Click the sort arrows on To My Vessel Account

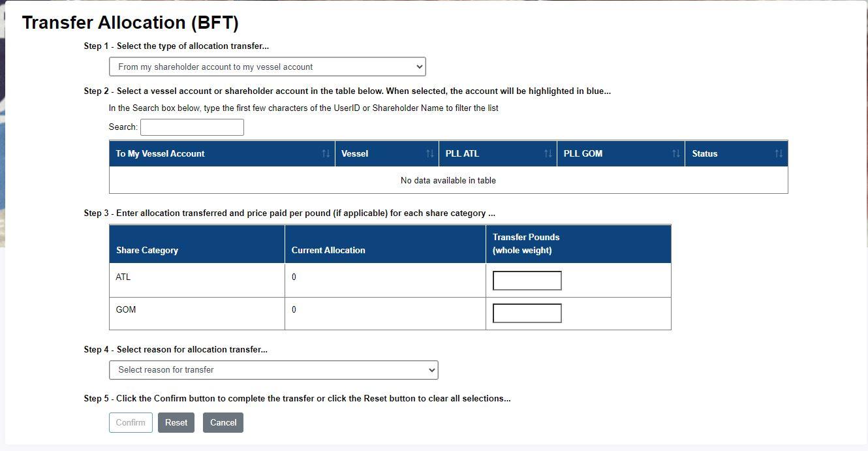326,154
